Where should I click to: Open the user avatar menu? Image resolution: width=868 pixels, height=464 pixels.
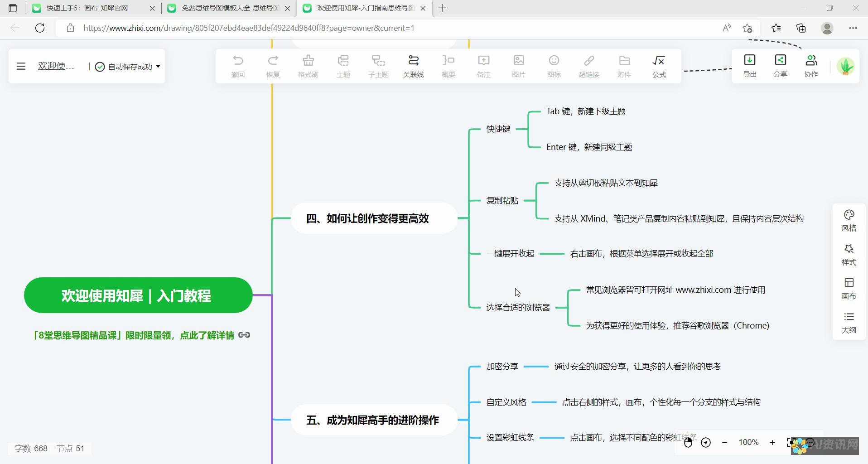click(845, 66)
